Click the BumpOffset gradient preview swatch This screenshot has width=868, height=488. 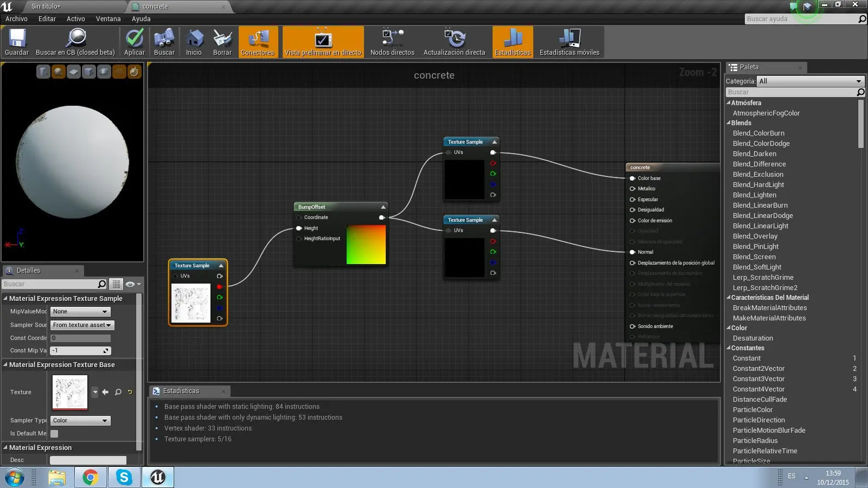tap(366, 245)
